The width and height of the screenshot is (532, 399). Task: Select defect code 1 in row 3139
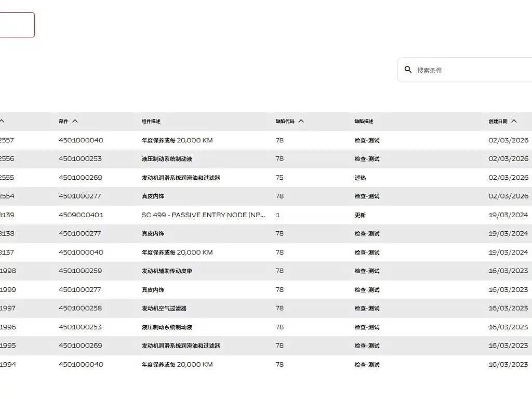(x=277, y=215)
